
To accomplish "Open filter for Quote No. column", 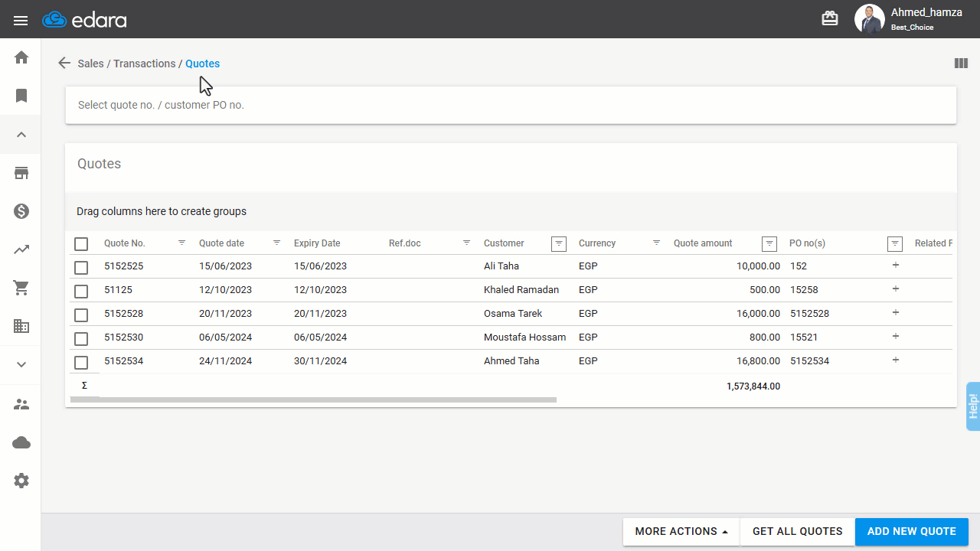I will pyautogui.click(x=182, y=243).
